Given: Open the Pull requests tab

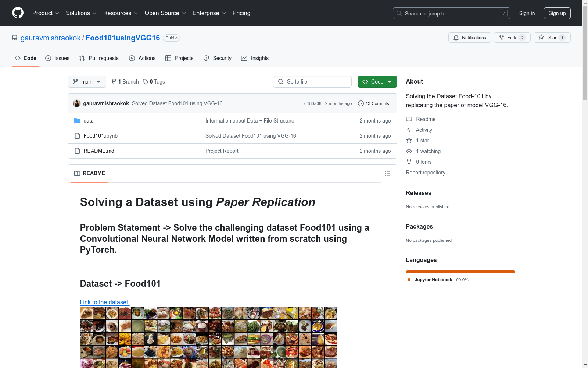Looking at the screenshot, I should point(99,58).
